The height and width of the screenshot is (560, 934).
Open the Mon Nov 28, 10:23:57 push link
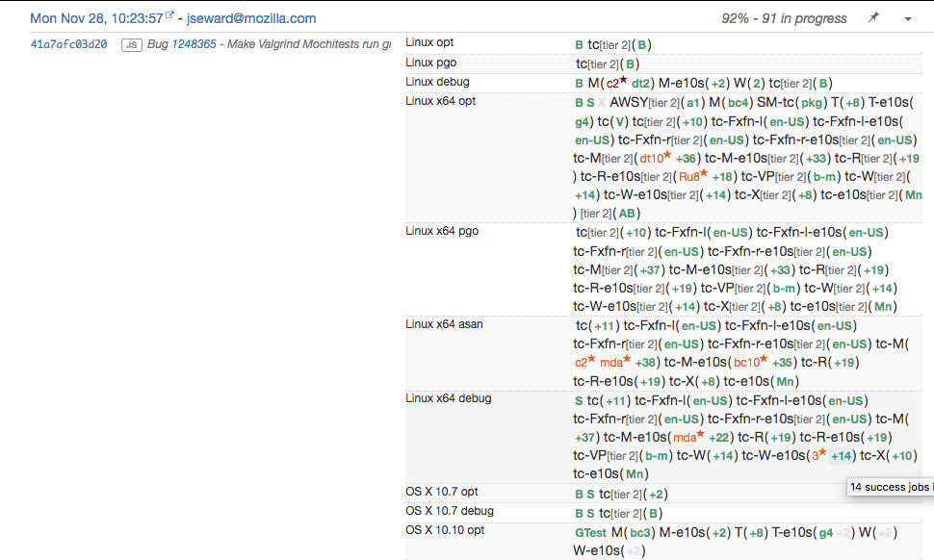tap(96, 18)
